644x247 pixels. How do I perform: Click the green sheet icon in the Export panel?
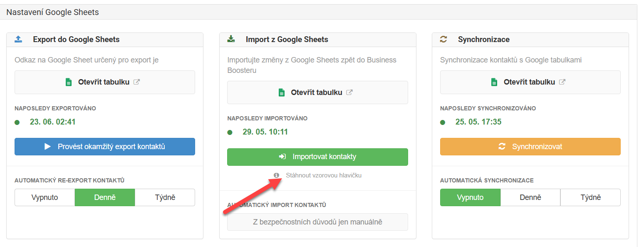[69, 82]
